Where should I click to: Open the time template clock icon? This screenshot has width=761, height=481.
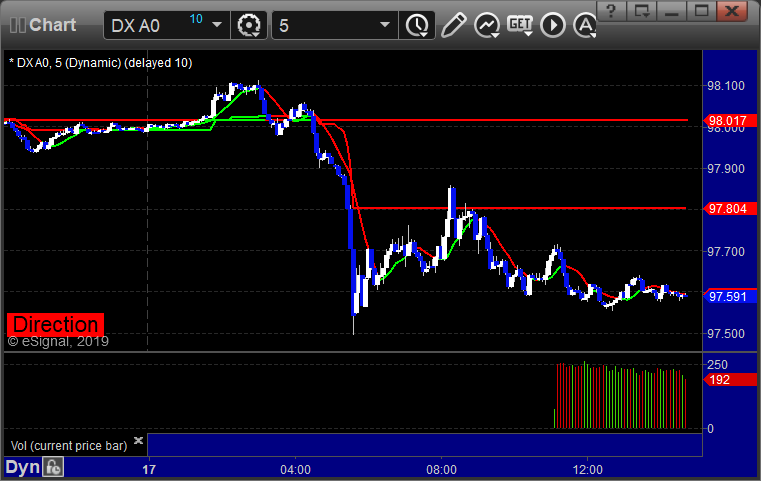coord(416,25)
